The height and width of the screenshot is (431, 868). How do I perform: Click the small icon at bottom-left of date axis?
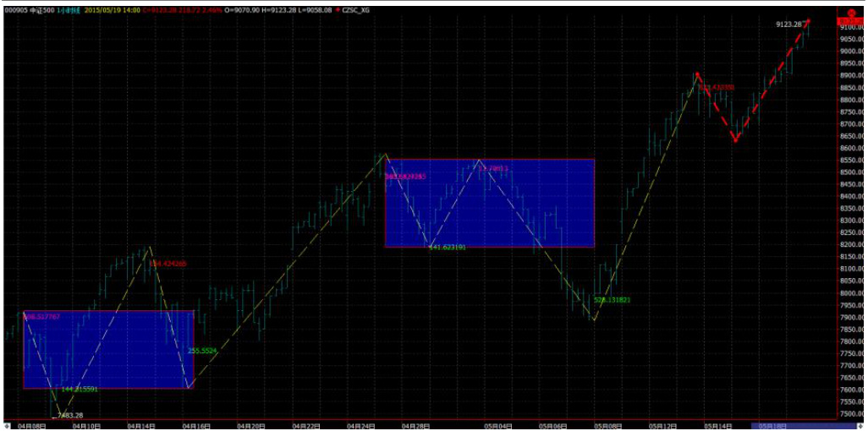(8, 426)
